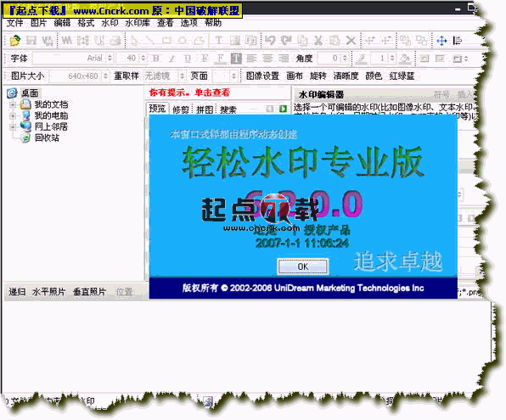The image size is (506, 420).
Task: Click the send-to-back order icon
Action: (421, 41)
